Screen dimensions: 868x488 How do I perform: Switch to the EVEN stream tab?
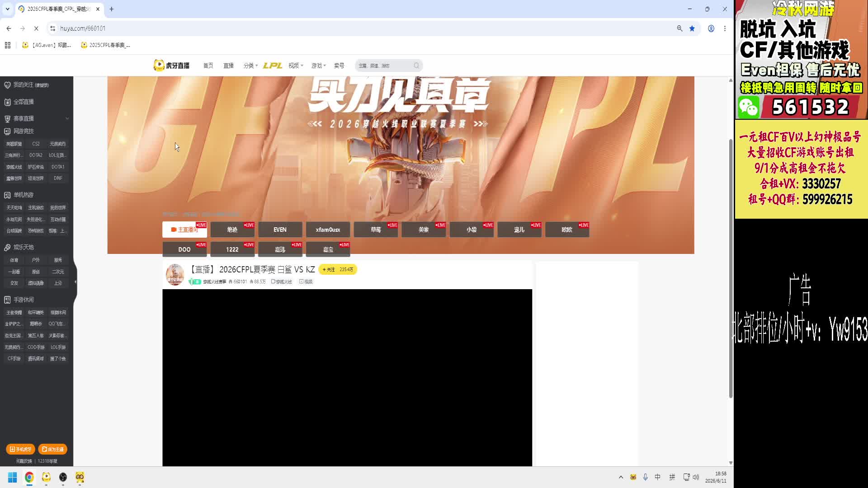click(280, 230)
